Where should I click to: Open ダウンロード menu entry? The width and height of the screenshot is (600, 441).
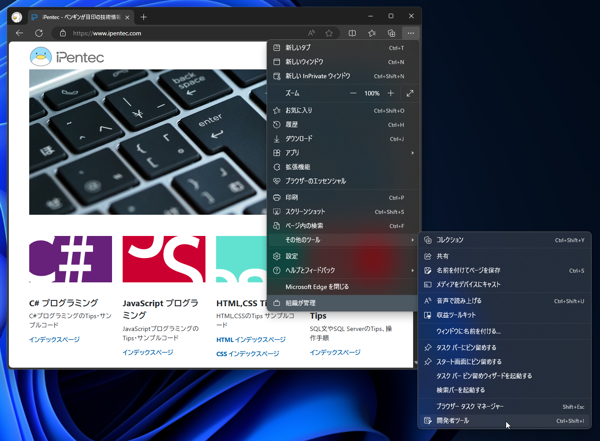342,139
